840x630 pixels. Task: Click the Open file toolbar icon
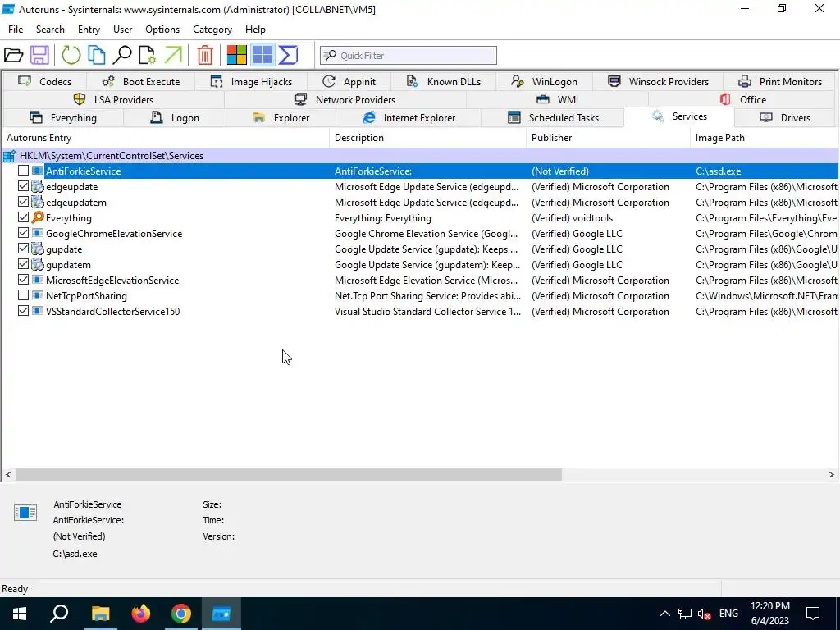point(13,55)
